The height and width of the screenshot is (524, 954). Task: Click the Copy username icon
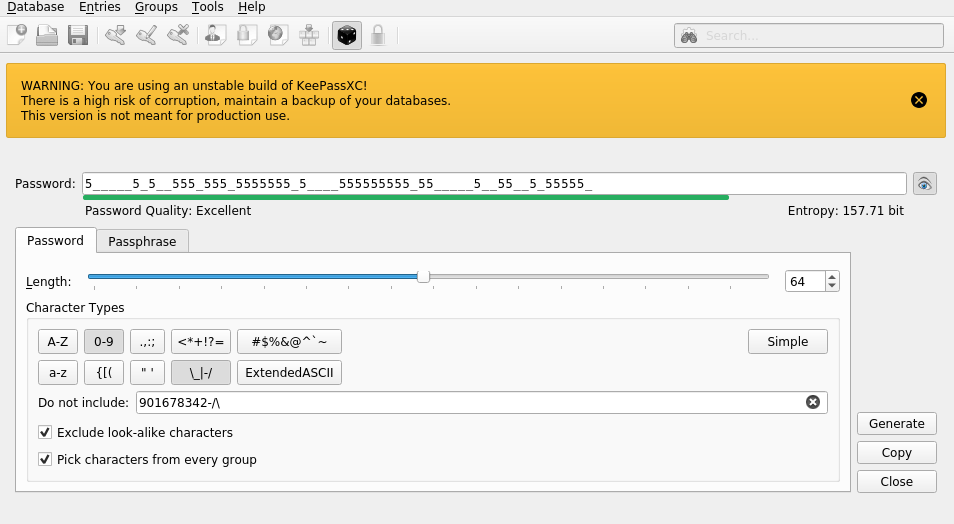pyautogui.click(x=215, y=35)
